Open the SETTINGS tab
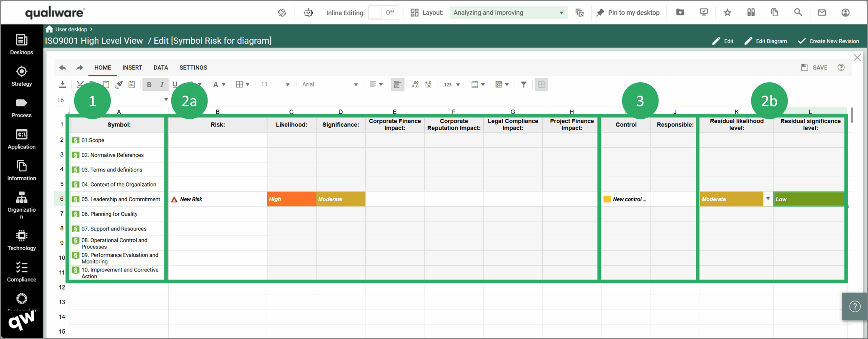The width and height of the screenshot is (868, 339). point(193,67)
